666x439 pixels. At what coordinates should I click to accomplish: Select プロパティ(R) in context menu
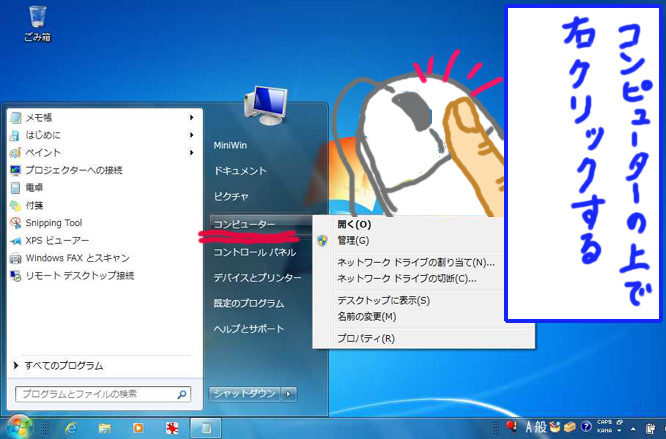pyautogui.click(x=366, y=338)
